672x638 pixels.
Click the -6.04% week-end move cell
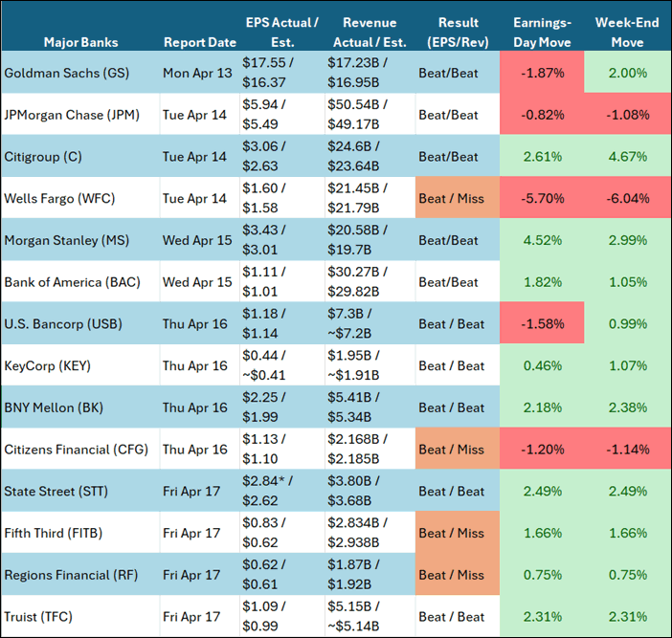[x=627, y=199]
